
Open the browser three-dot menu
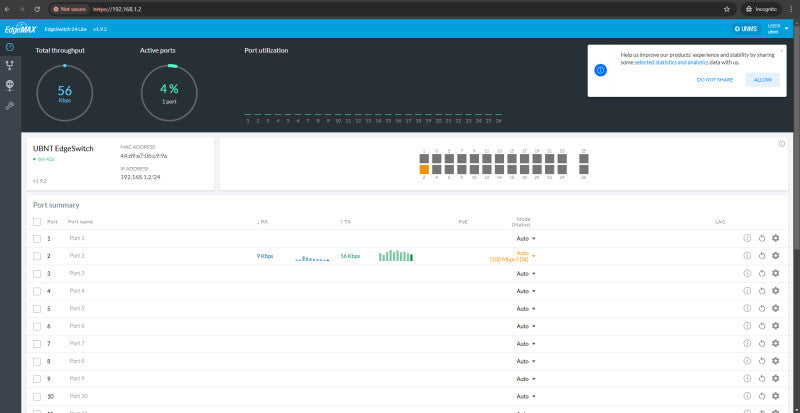[790, 9]
